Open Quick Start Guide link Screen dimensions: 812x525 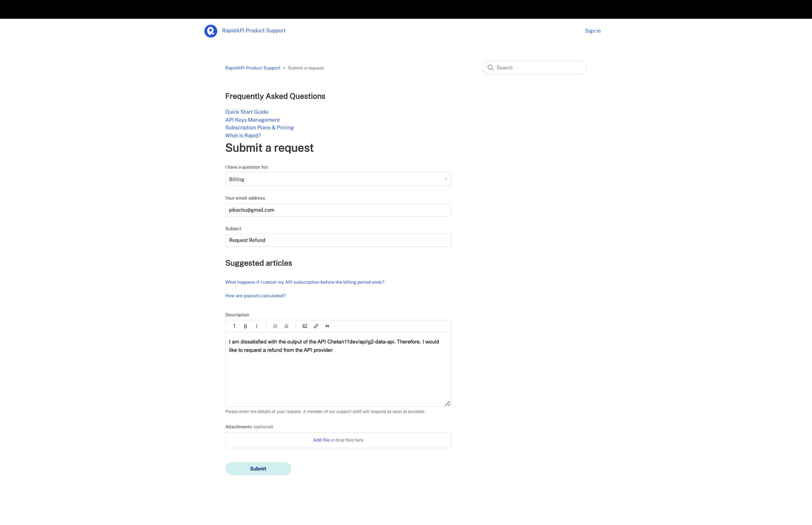pos(246,112)
